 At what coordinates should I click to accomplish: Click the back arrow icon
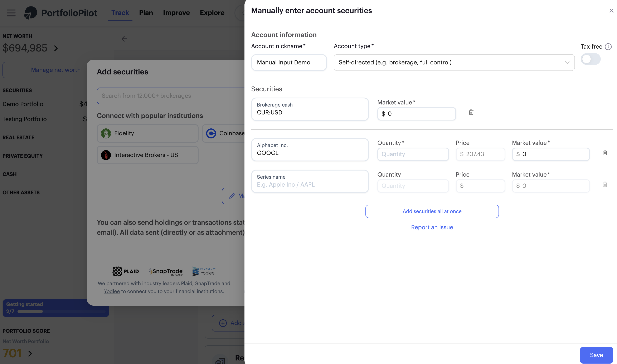(x=124, y=39)
